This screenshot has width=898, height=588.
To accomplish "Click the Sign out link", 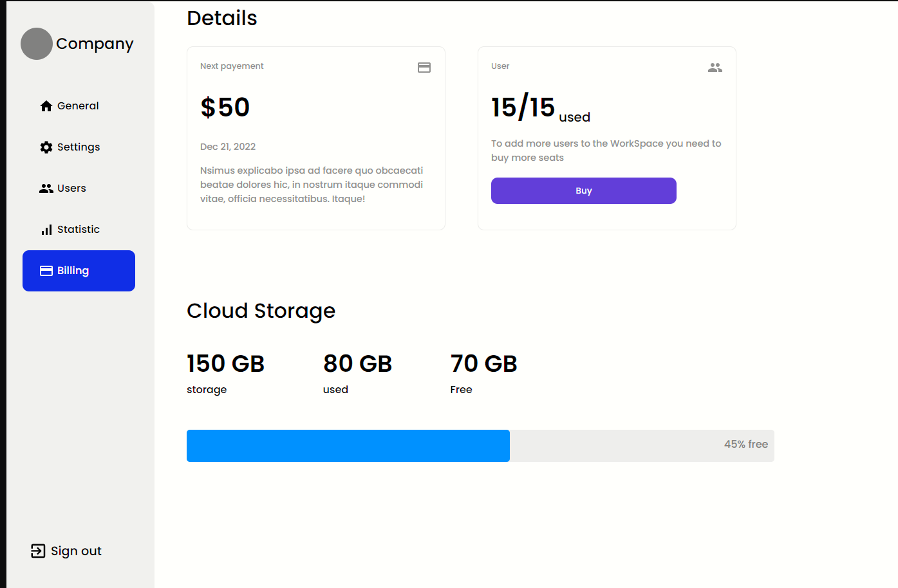I will point(76,551).
